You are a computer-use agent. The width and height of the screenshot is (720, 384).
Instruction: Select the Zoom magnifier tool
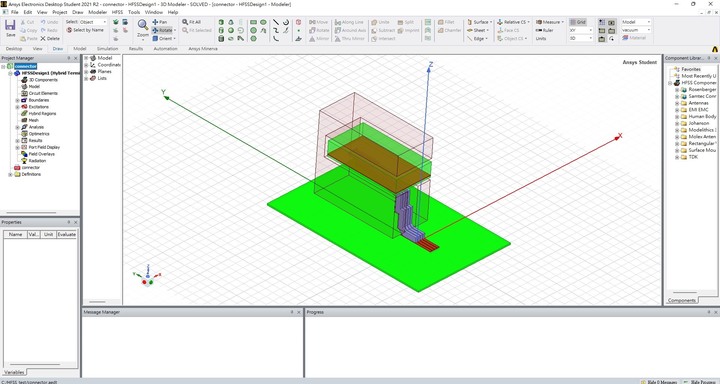pyautogui.click(x=143, y=28)
